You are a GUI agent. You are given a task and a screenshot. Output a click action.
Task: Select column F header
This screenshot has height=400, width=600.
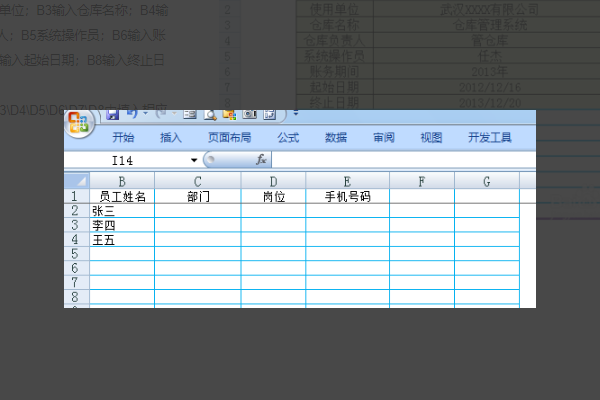tap(422, 181)
